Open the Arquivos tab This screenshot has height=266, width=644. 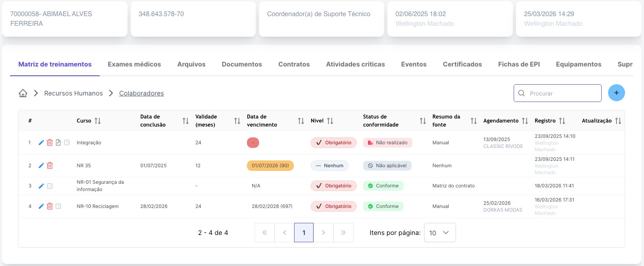(191, 64)
